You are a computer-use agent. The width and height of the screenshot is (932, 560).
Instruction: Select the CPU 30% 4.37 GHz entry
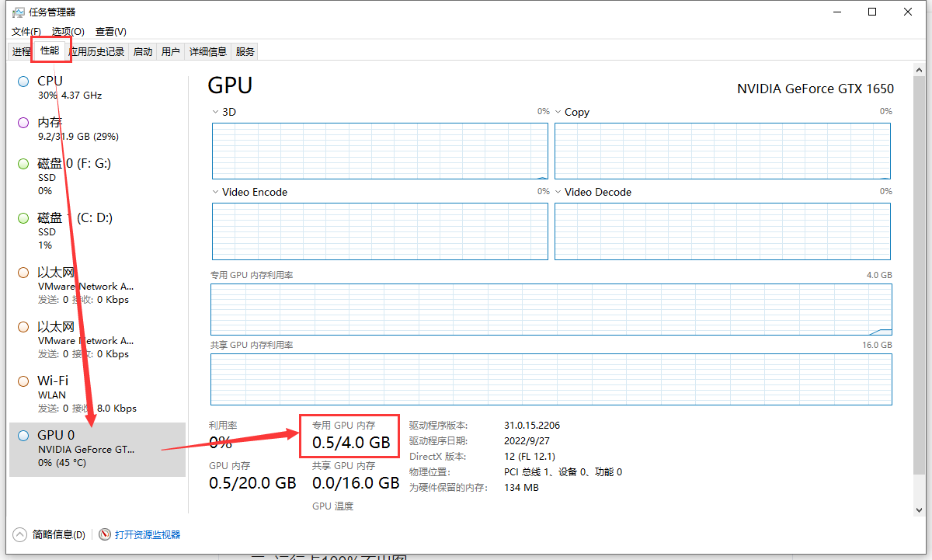tap(97, 88)
